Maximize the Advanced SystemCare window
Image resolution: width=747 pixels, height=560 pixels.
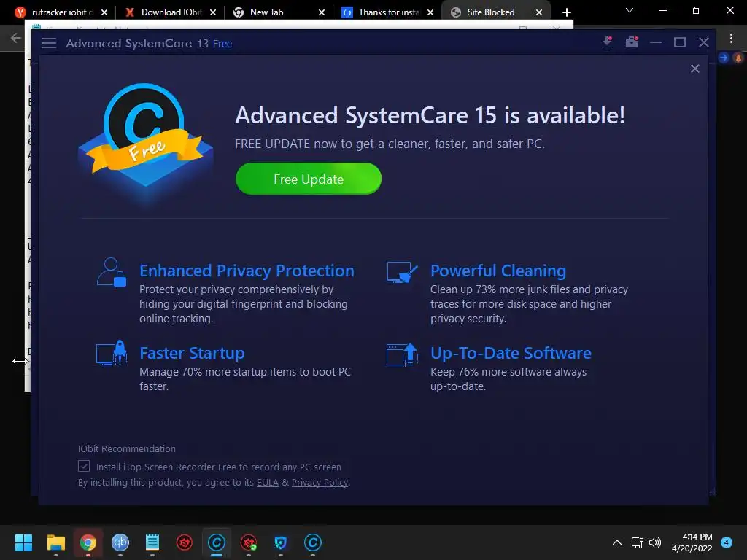[680, 42]
